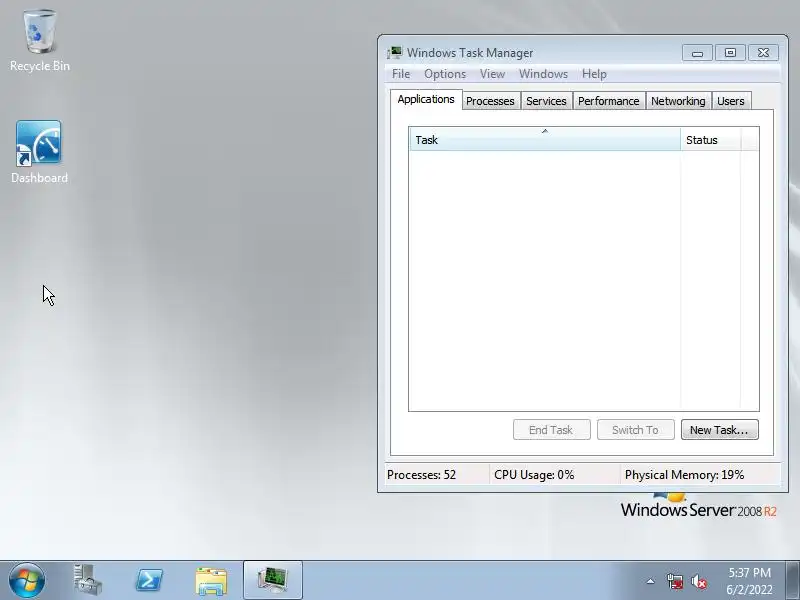Select the Applications tab
Viewport: 800px width, 600px height.
[426, 99]
